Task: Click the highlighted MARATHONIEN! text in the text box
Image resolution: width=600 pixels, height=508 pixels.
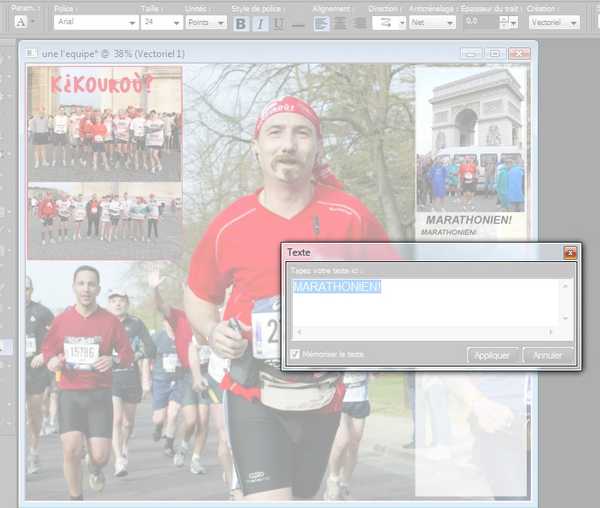Action: (x=337, y=286)
